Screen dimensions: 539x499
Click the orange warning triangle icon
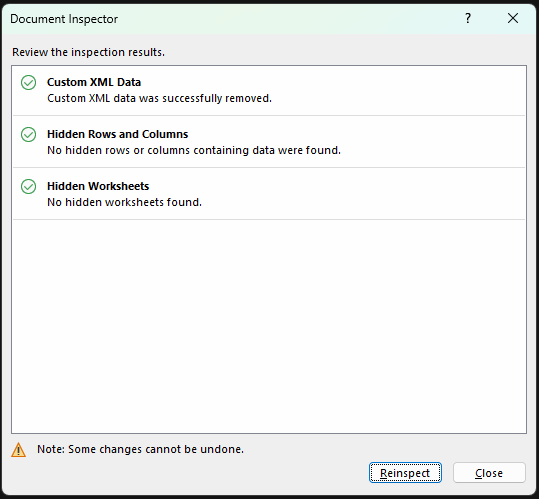(18, 450)
